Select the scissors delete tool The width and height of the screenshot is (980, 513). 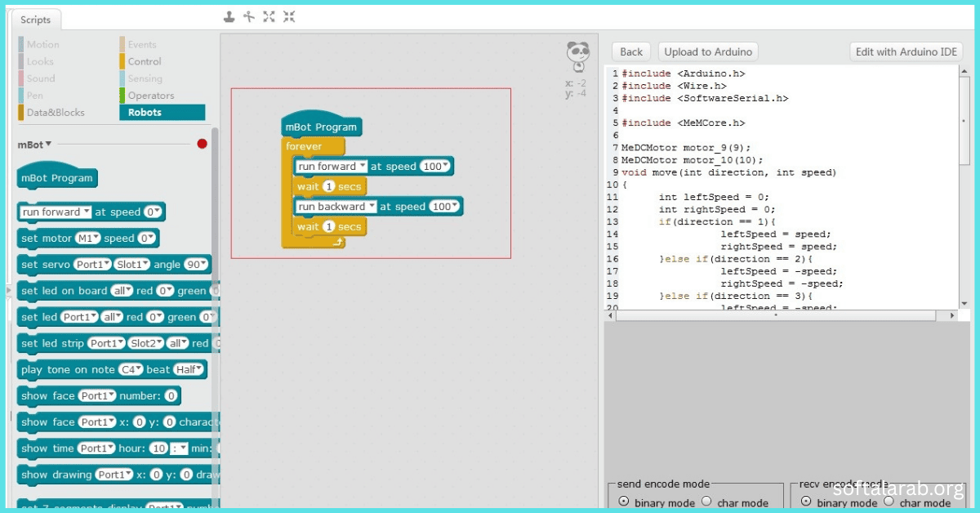pyautogui.click(x=249, y=16)
